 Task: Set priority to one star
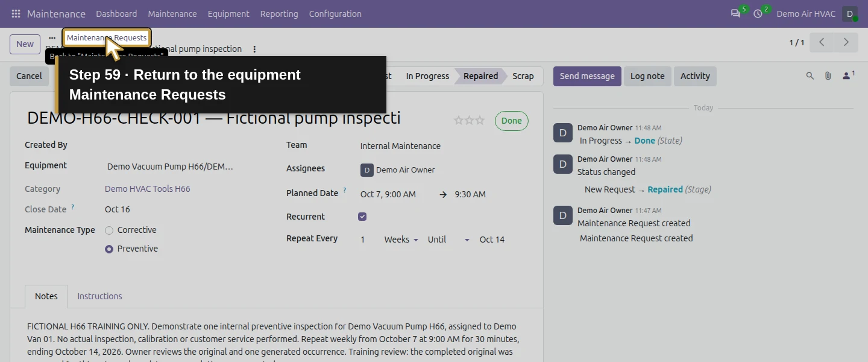click(459, 121)
